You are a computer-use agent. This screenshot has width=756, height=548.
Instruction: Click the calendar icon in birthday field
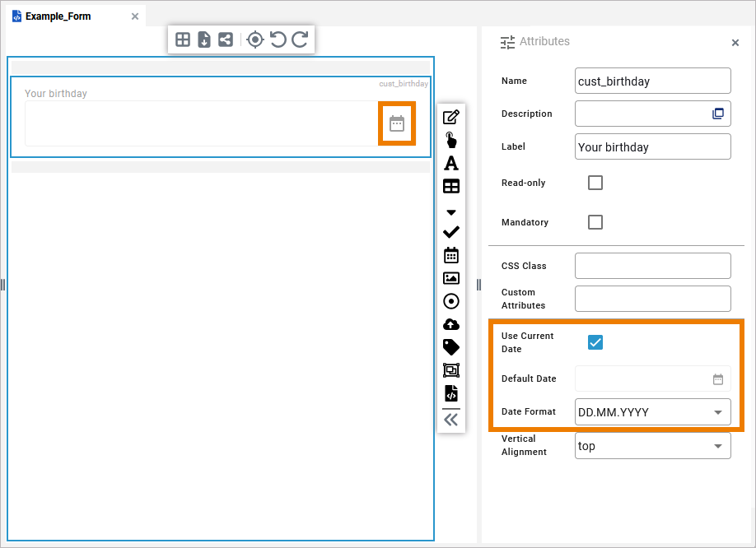click(397, 123)
